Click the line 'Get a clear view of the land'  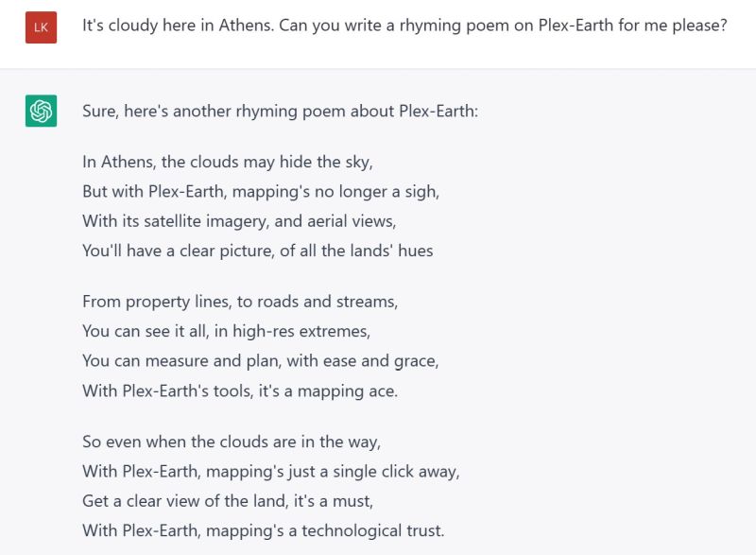[228, 501]
